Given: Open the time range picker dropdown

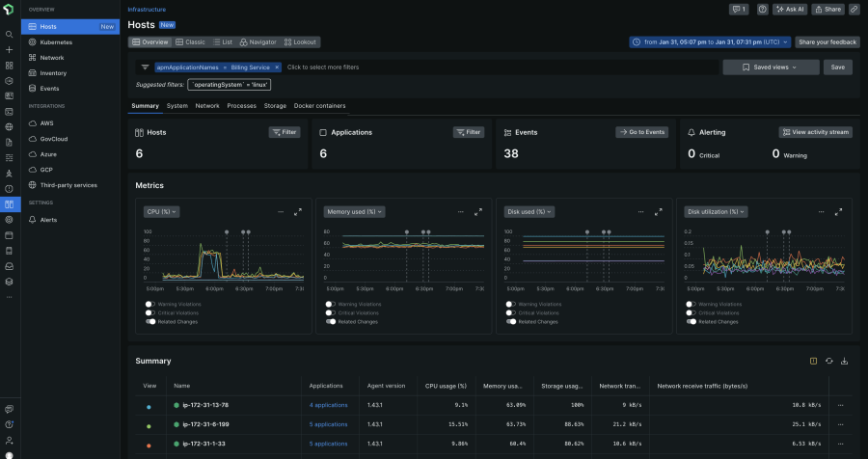Looking at the screenshot, I should tap(710, 42).
